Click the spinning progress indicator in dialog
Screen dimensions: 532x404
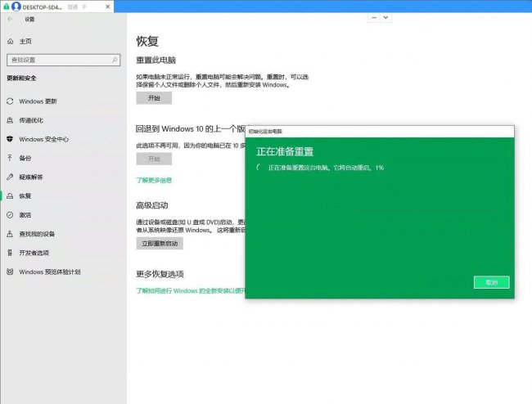(x=259, y=167)
